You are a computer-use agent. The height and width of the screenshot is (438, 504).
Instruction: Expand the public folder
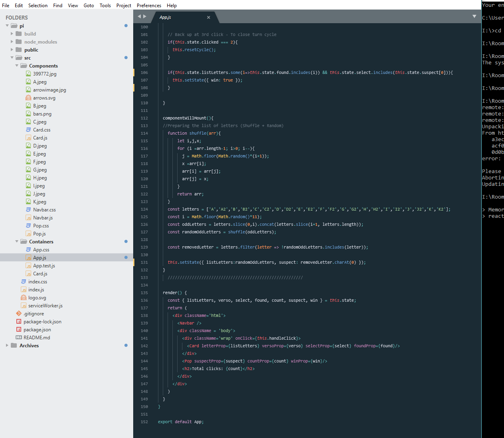coord(12,50)
